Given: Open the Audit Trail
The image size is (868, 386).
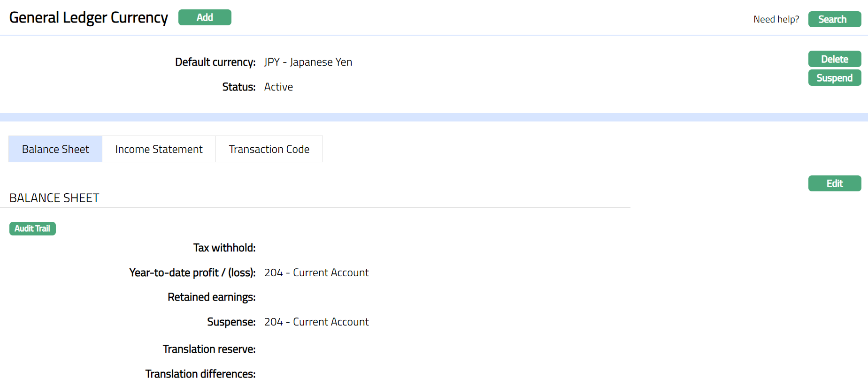Looking at the screenshot, I should [32, 228].
